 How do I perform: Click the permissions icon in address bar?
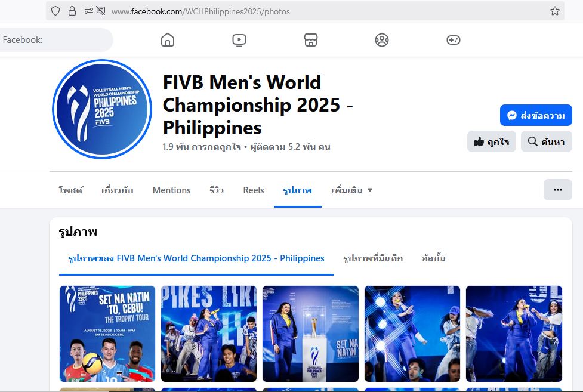tap(88, 11)
